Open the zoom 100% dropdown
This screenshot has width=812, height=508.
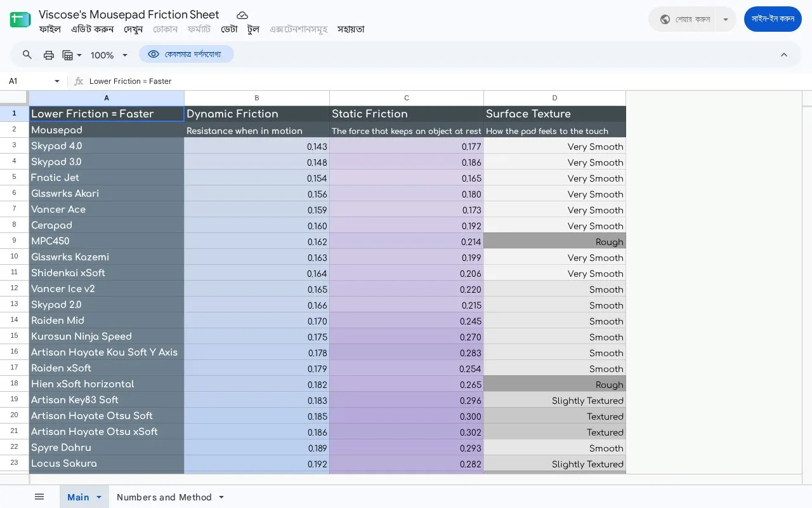pyautogui.click(x=109, y=55)
